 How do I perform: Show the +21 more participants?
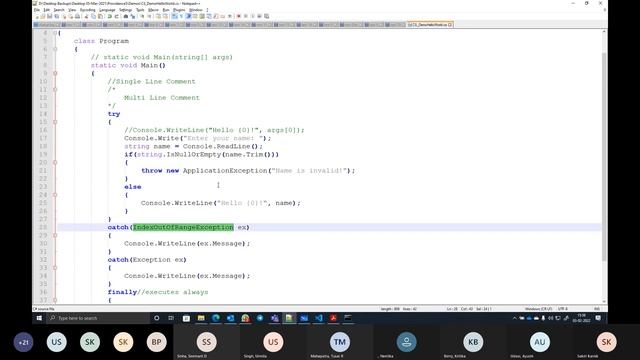coord(23,342)
